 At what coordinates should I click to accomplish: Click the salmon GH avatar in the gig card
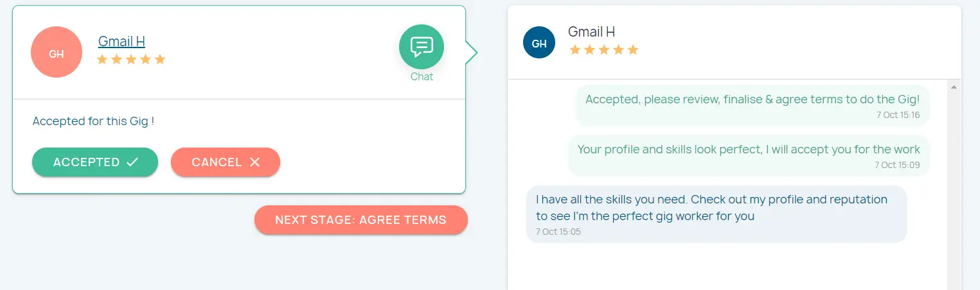57,53
